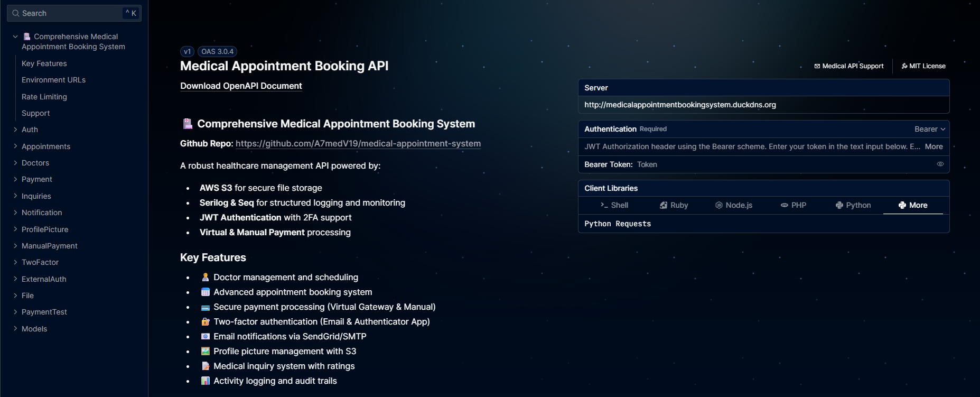Click the MIT License icon
The image size is (980, 397).
tap(904, 66)
